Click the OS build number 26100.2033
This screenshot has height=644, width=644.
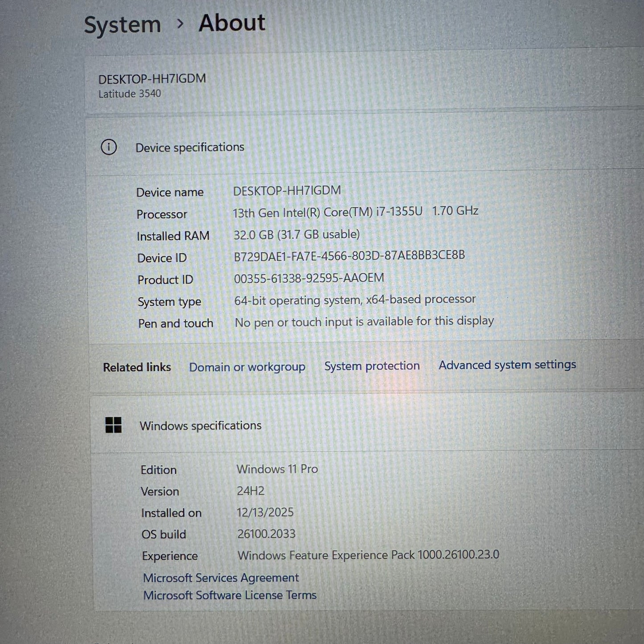266,533
